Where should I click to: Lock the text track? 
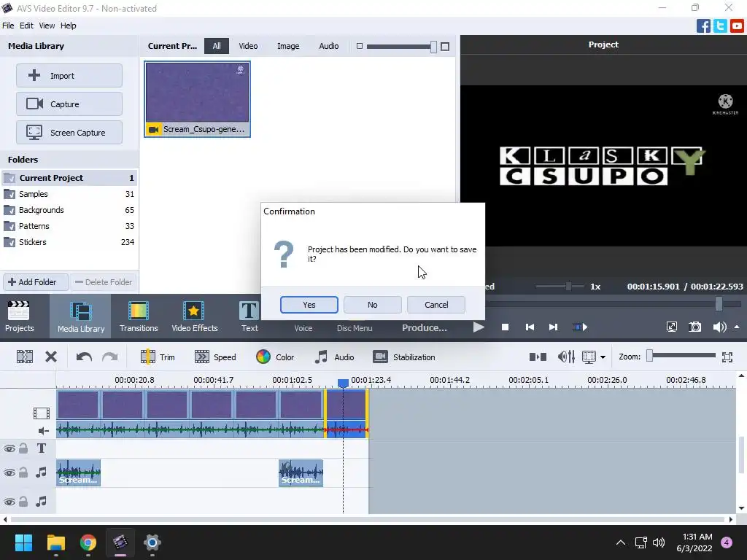click(23, 448)
